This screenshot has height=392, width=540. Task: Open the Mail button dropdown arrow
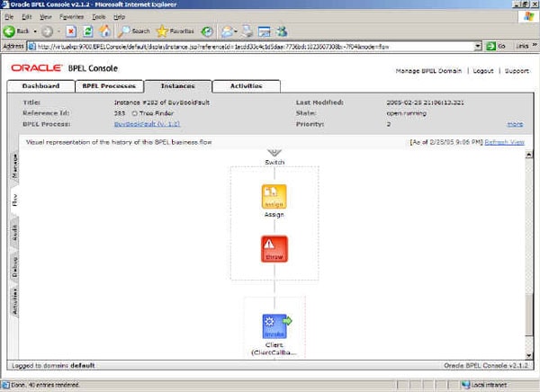[x=236, y=31]
